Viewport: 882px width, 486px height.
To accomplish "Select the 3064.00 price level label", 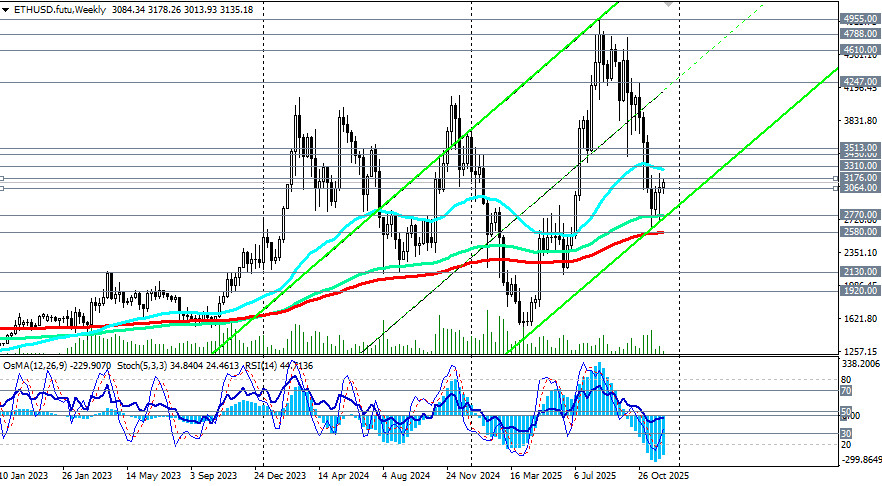I will coord(860,188).
